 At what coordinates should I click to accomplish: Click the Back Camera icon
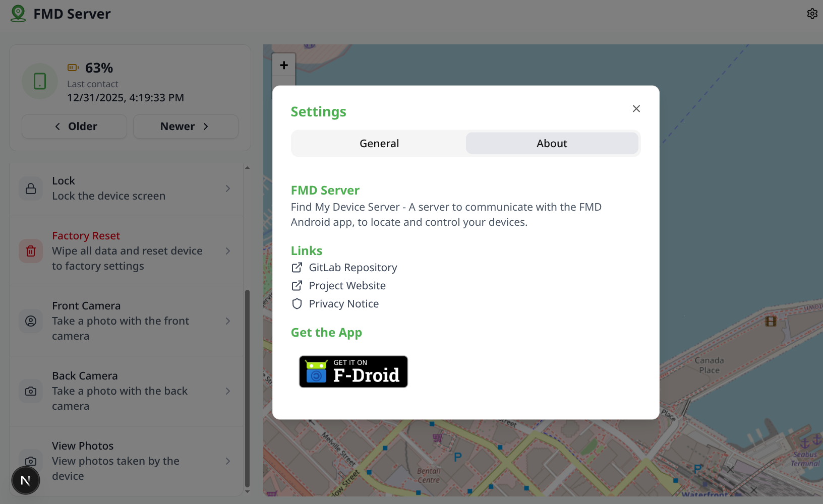[x=31, y=391]
